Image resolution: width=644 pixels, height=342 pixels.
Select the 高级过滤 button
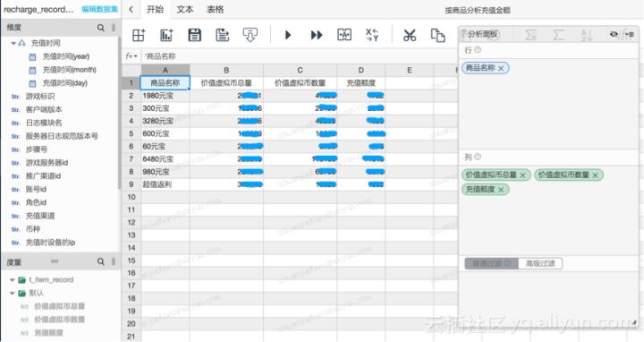[540, 263]
